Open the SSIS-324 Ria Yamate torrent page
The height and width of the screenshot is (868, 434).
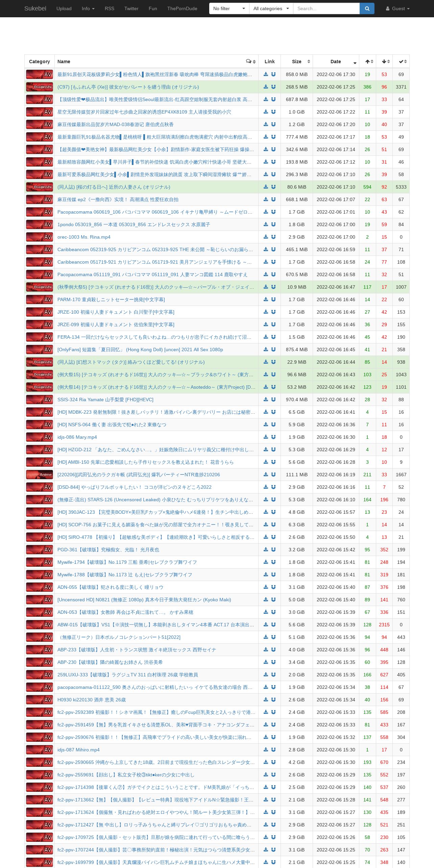(x=105, y=400)
